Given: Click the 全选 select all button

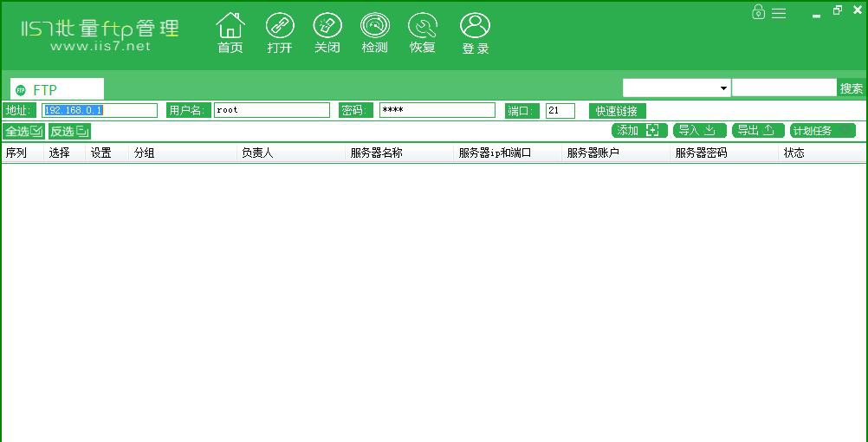Looking at the screenshot, I should tap(23, 131).
